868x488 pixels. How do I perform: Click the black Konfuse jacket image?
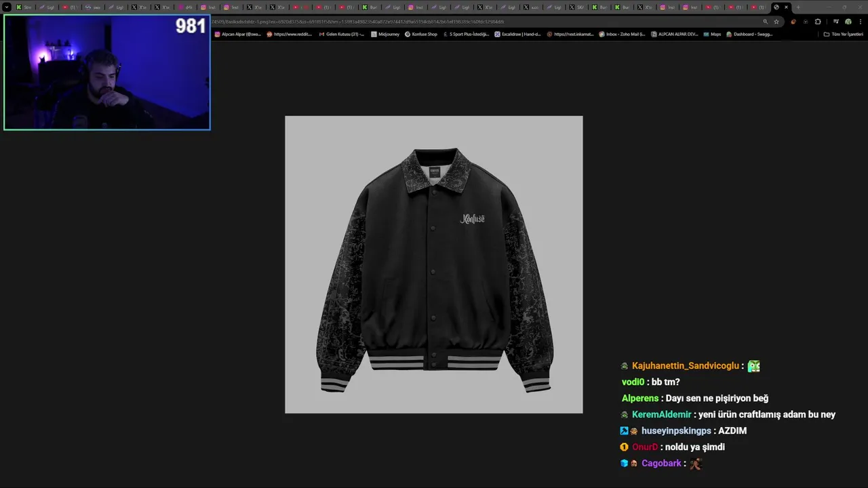click(434, 264)
